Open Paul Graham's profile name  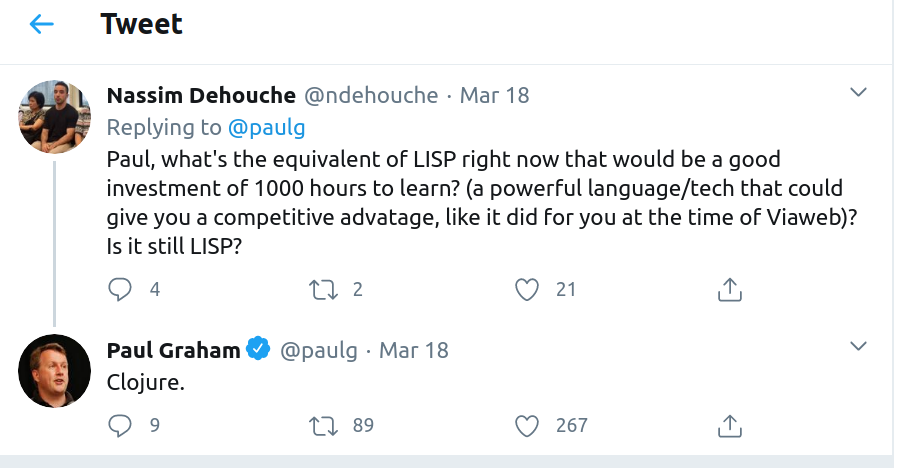[173, 350]
